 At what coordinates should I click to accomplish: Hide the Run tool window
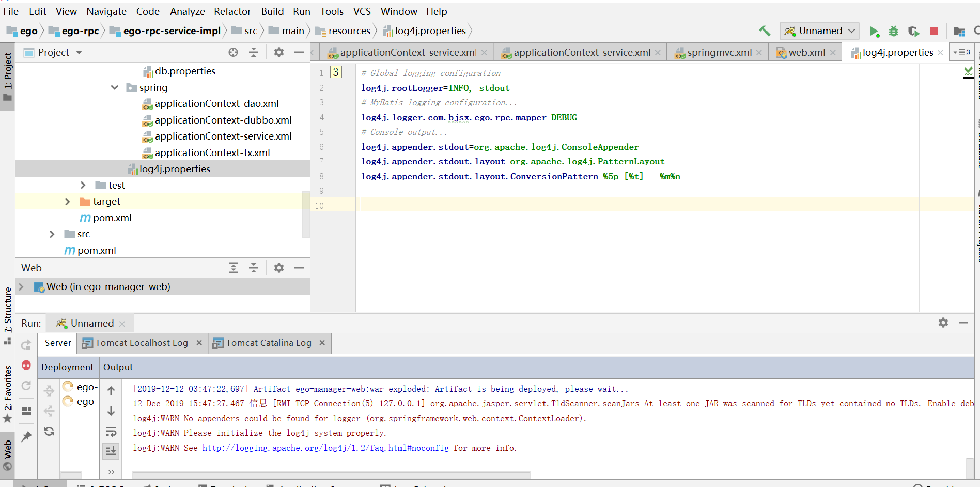(963, 323)
